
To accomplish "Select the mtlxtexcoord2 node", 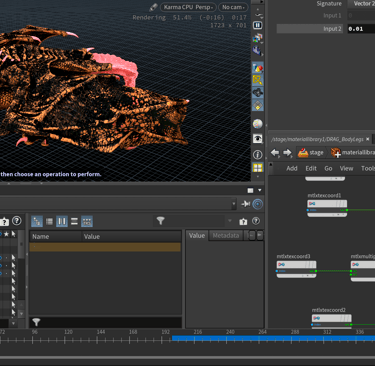I will click(x=331, y=318).
